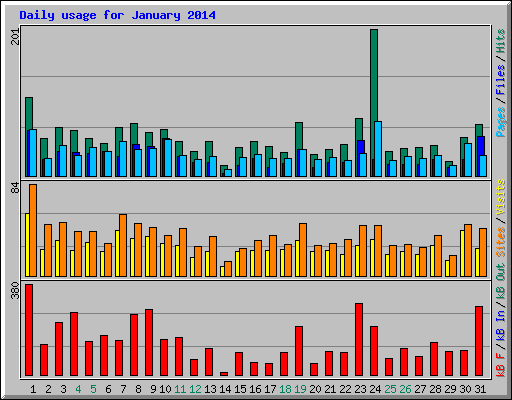Click day label '19' on the x-axis
This screenshot has height=400, width=512.
pyautogui.click(x=300, y=389)
